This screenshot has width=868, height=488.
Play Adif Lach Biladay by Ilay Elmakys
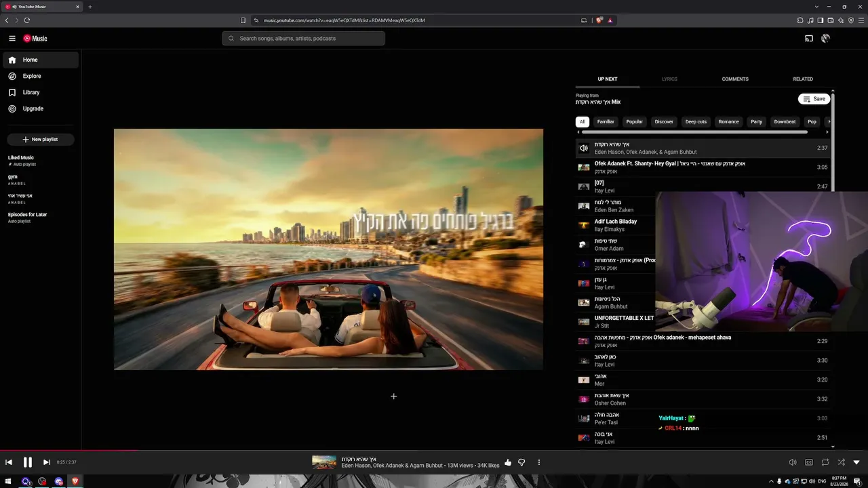pos(616,225)
